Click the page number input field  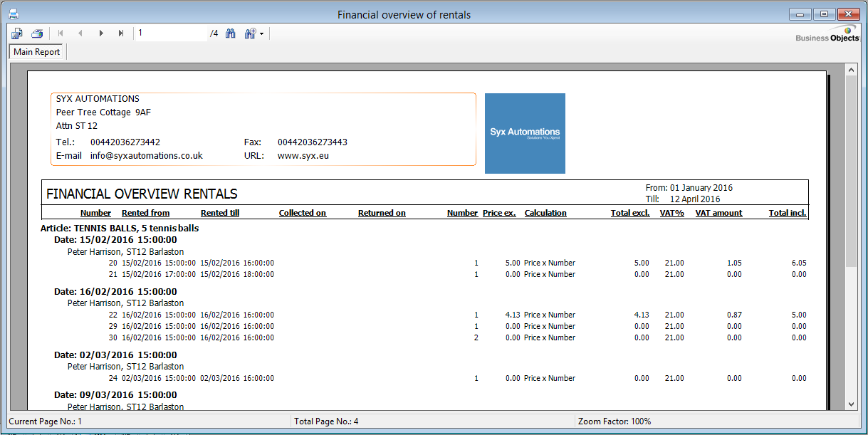[171, 33]
